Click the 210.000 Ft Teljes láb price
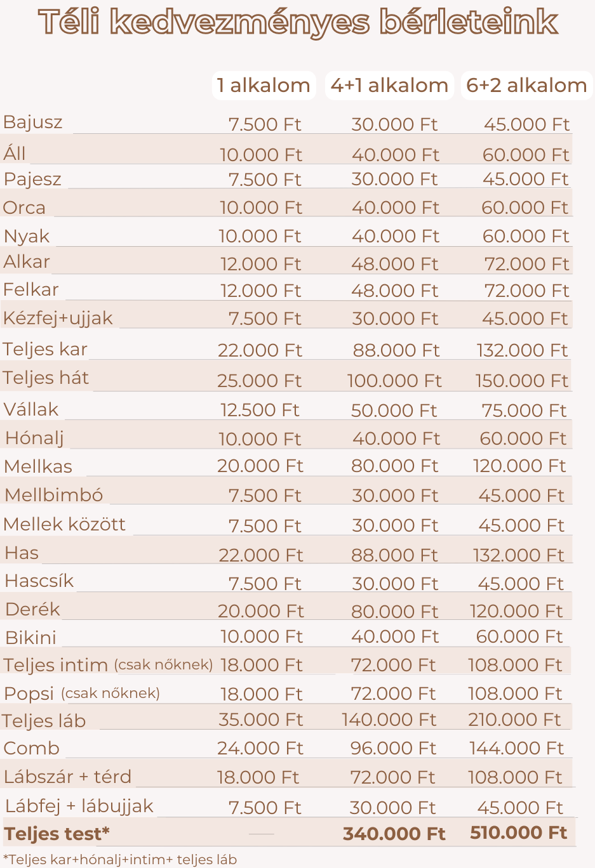The height and width of the screenshot is (868, 595). (x=514, y=720)
